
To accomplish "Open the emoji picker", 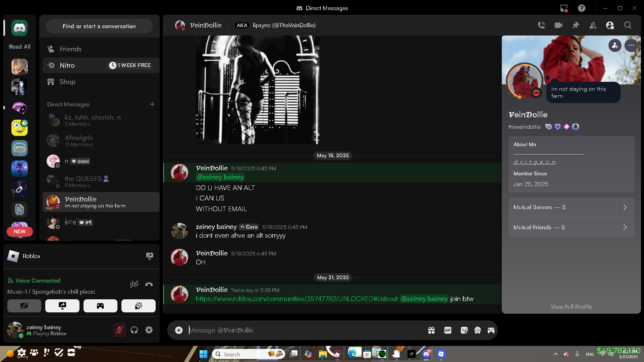I will pos(478,330).
